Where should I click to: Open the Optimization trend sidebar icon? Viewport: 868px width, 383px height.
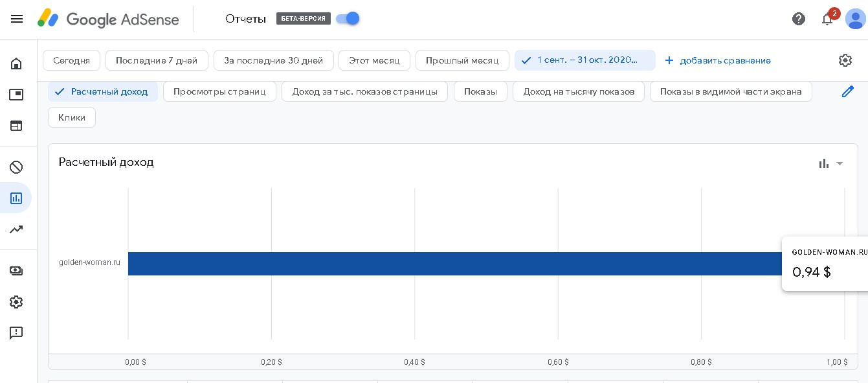pos(16,229)
